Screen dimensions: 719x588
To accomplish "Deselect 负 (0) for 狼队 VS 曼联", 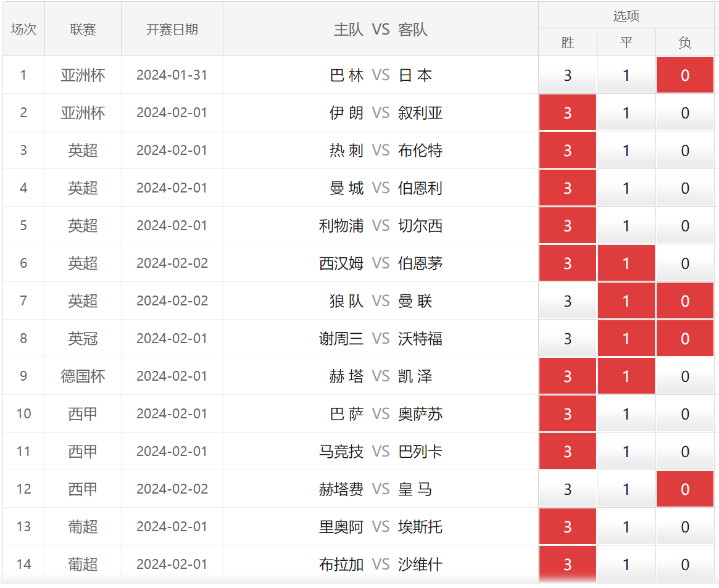I will tap(685, 300).
